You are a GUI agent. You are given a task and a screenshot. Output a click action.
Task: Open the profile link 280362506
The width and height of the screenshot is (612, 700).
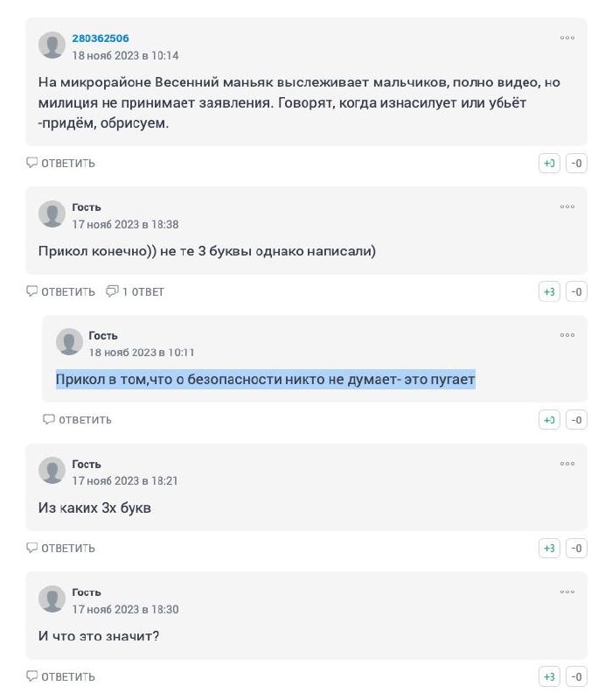click(101, 38)
